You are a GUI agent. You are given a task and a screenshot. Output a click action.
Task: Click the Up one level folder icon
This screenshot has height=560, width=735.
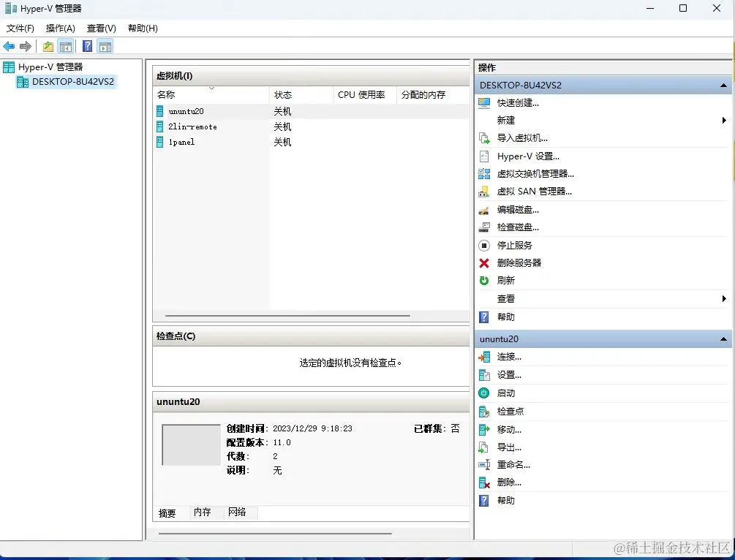click(x=48, y=46)
